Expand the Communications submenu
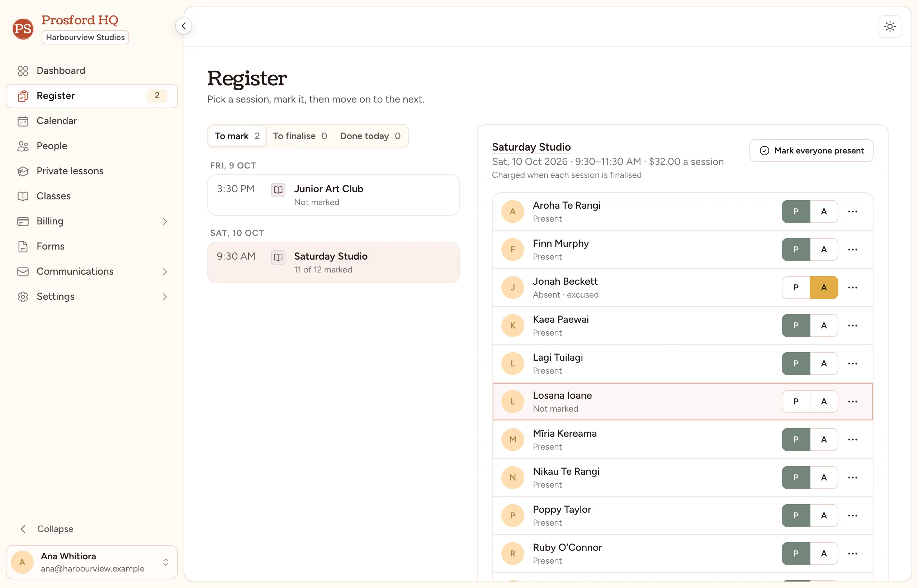Screen dimensions: 918x588 pyautogui.click(x=92, y=271)
